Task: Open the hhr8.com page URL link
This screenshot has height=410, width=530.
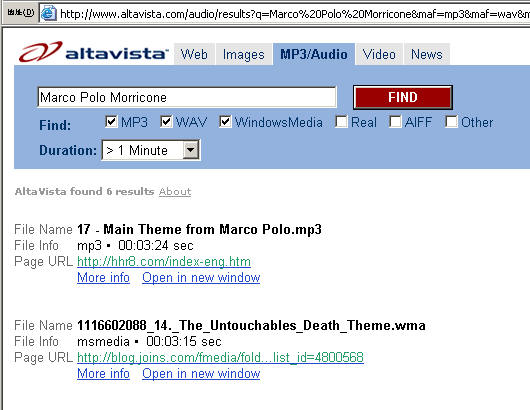Action: pos(164,262)
